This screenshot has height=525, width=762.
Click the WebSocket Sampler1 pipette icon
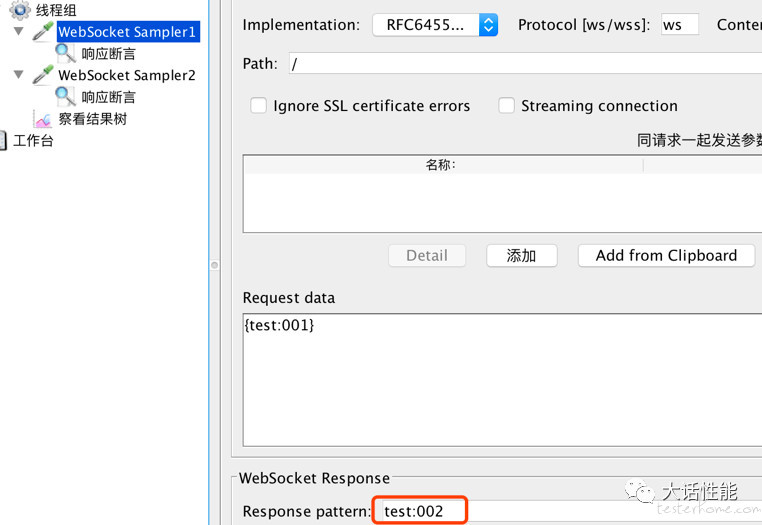point(43,32)
